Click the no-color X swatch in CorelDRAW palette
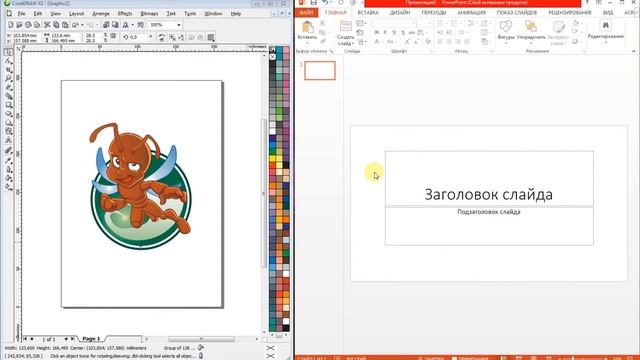 click(x=272, y=57)
